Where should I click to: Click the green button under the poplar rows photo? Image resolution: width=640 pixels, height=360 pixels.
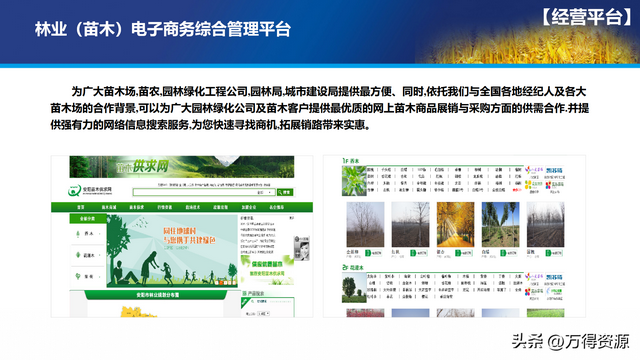pos(509,253)
